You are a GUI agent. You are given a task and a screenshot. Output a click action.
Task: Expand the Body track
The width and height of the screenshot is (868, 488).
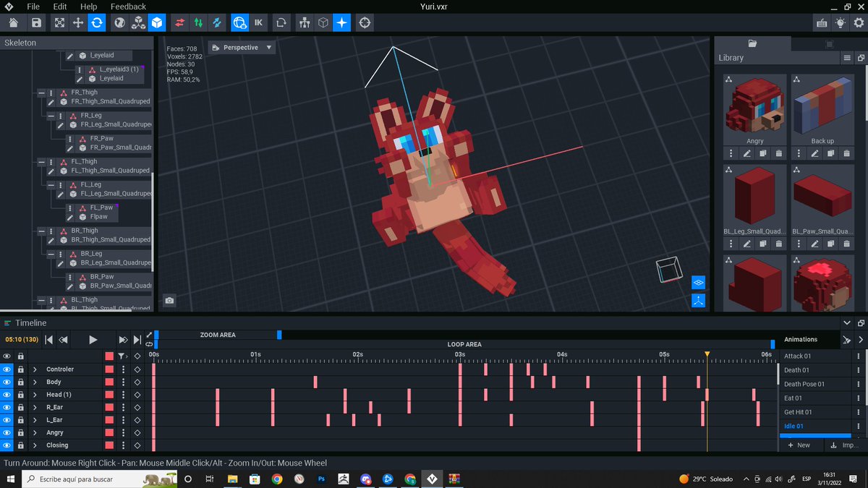[x=35, y=382]
